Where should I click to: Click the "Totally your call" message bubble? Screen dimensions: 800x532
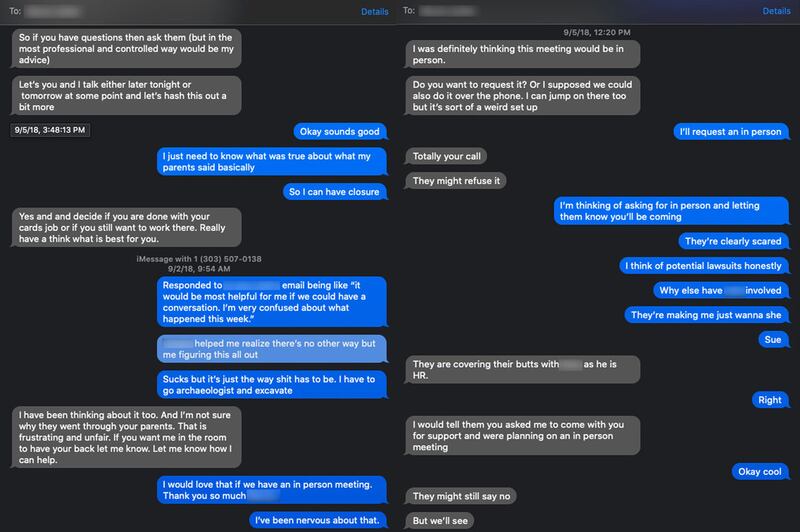tap(451, 156)
